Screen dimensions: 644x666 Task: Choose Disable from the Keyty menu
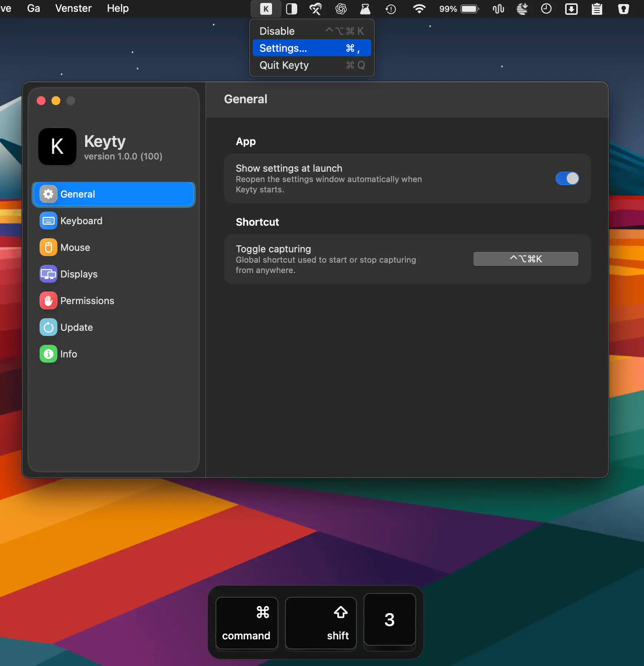click(x=312, y=31)
